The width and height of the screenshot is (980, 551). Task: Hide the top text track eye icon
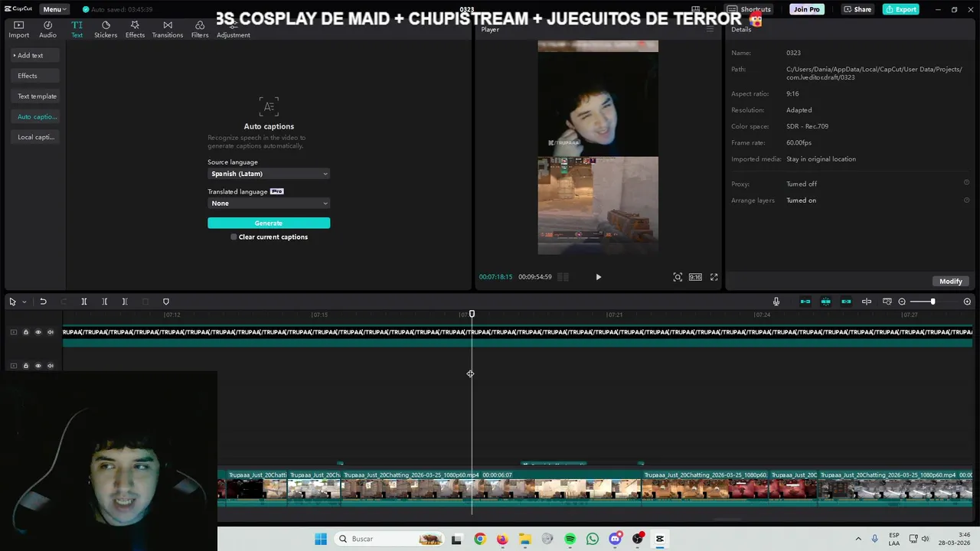[38, 332]
